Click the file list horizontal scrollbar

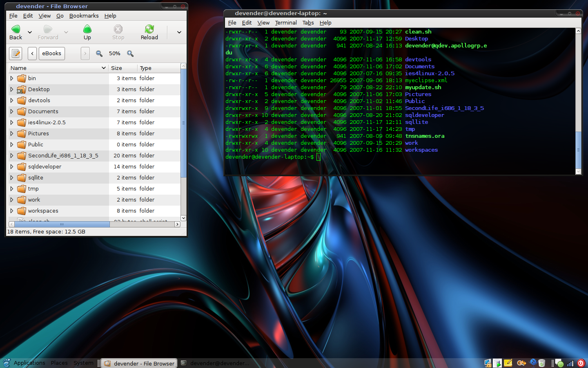click(61, 224)
